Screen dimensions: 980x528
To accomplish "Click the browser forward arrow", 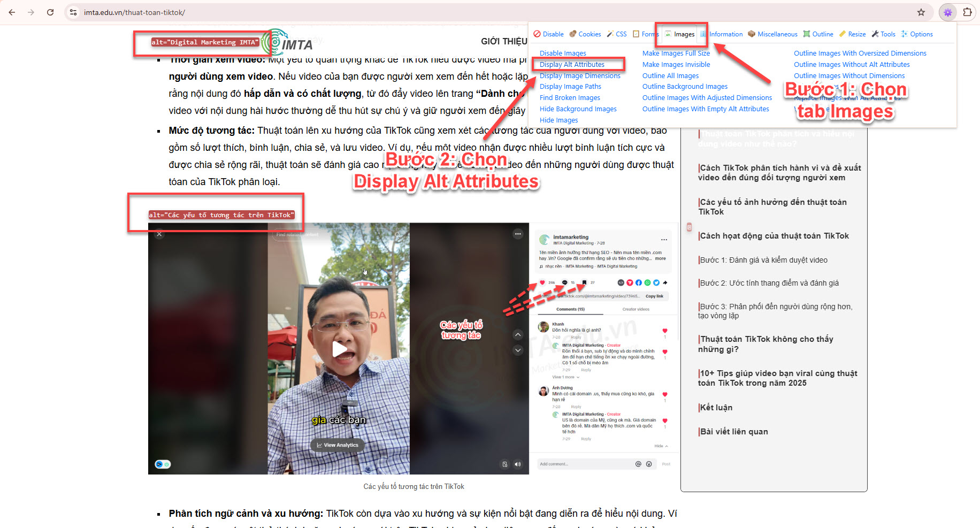I will (31, 12).
